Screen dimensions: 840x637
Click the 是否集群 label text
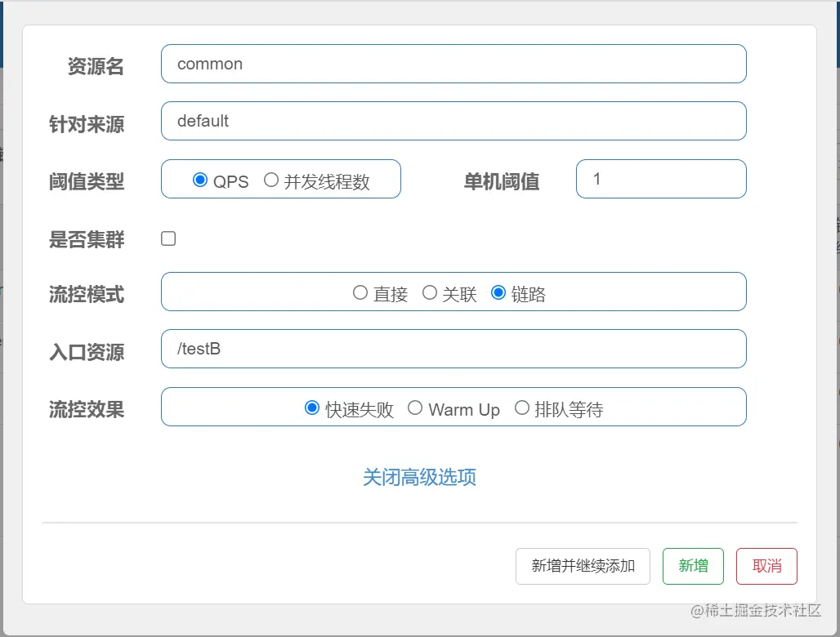tap(87, 239)
